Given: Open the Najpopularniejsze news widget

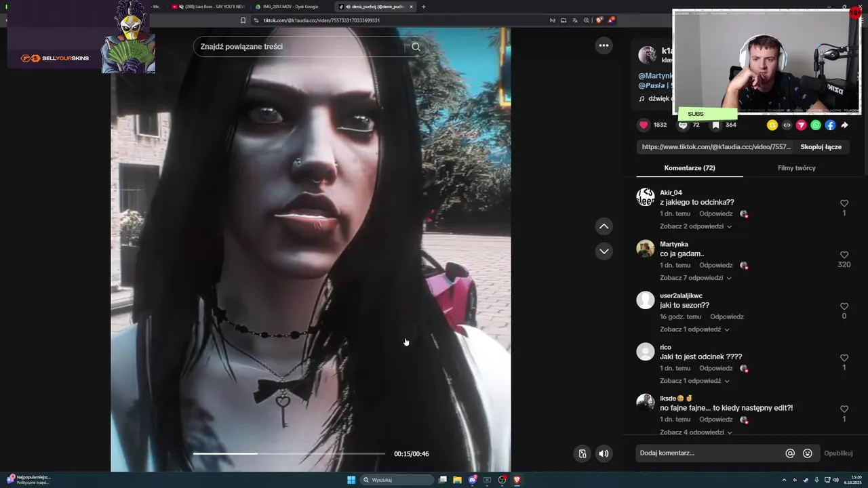Looking at the screenshot, I should (28, 480).
